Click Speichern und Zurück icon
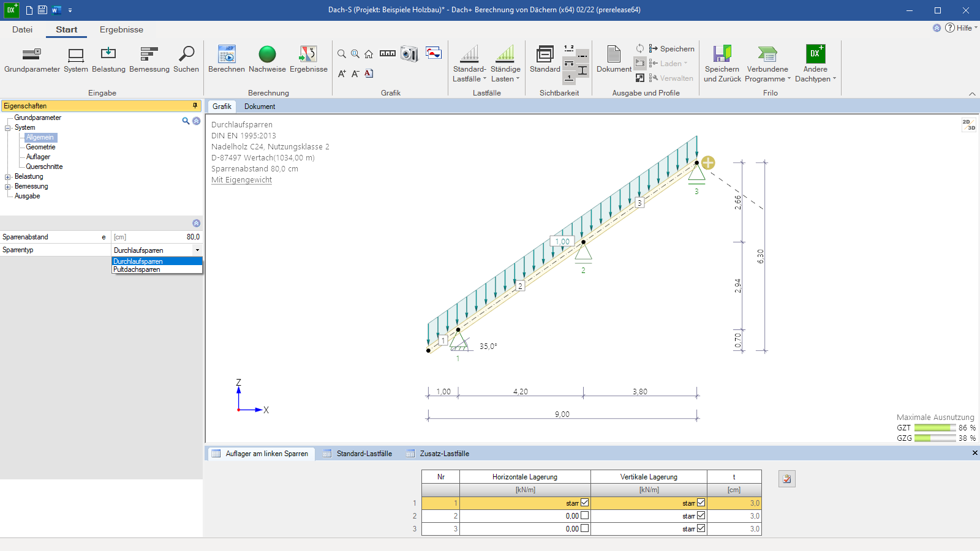 coord(722,54)
